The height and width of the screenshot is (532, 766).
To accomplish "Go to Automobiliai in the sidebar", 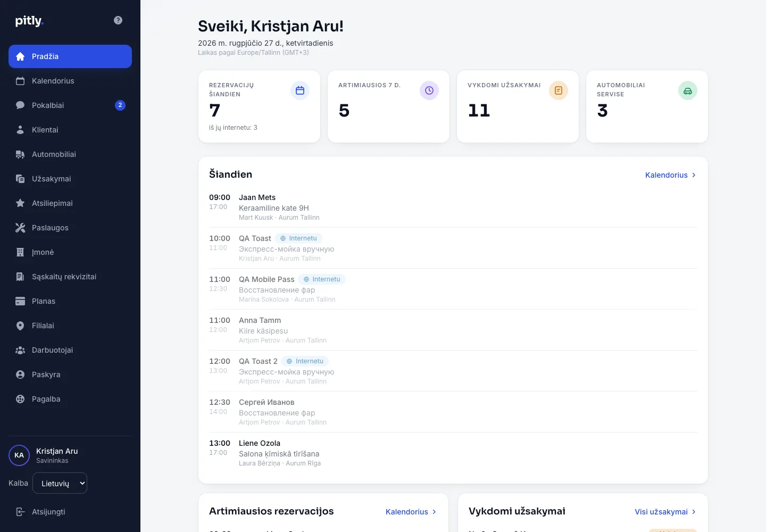I will [70, 154].
